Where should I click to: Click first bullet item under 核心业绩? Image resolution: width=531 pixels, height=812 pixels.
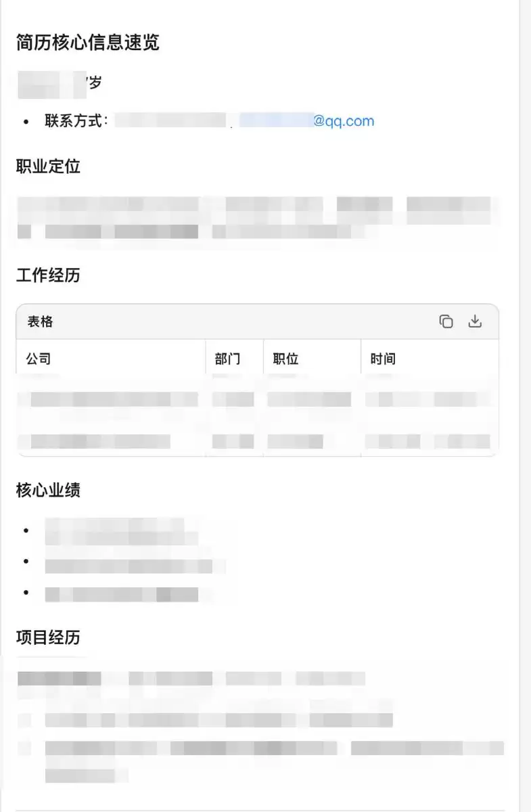[x=122, y=531]
